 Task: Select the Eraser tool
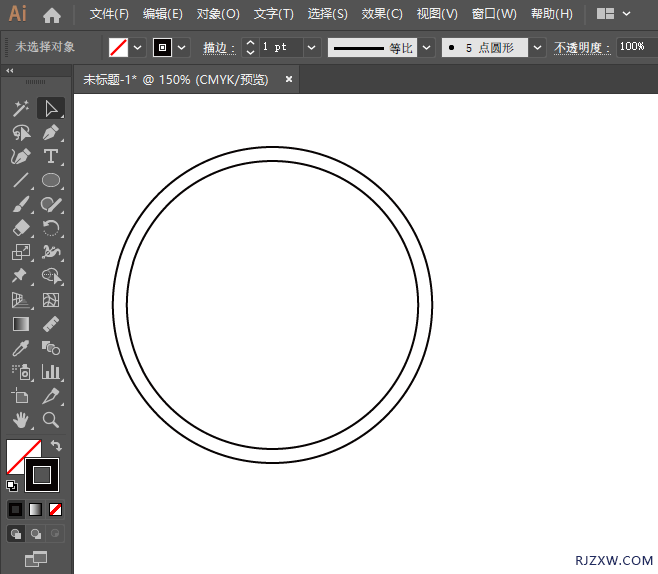[21, 228]
